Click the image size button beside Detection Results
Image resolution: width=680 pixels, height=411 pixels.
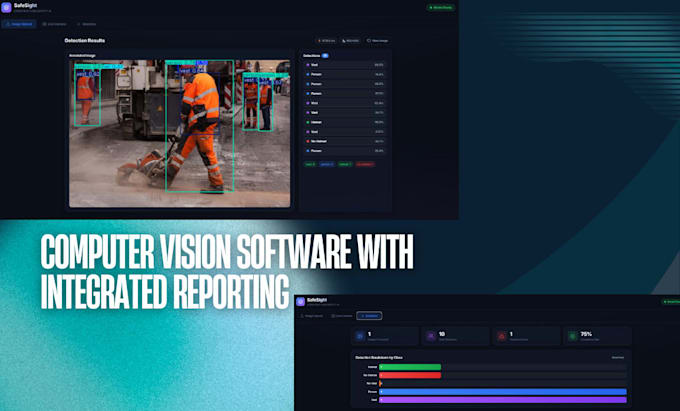click(350, 41)
